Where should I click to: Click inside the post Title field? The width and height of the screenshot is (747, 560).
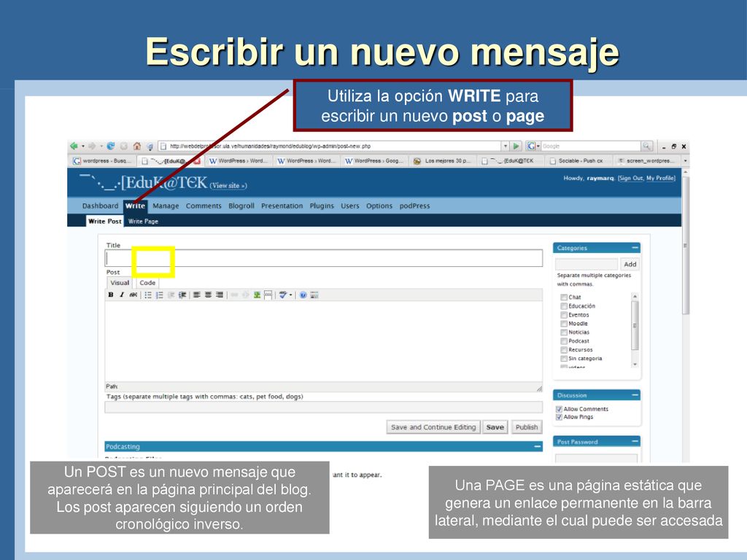tap(323, 258)
